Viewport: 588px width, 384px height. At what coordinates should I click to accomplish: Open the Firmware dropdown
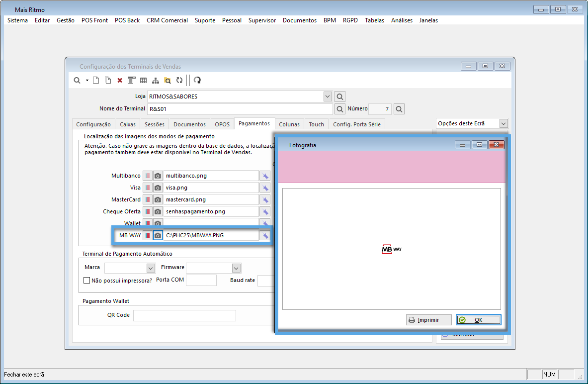[236, 268]
